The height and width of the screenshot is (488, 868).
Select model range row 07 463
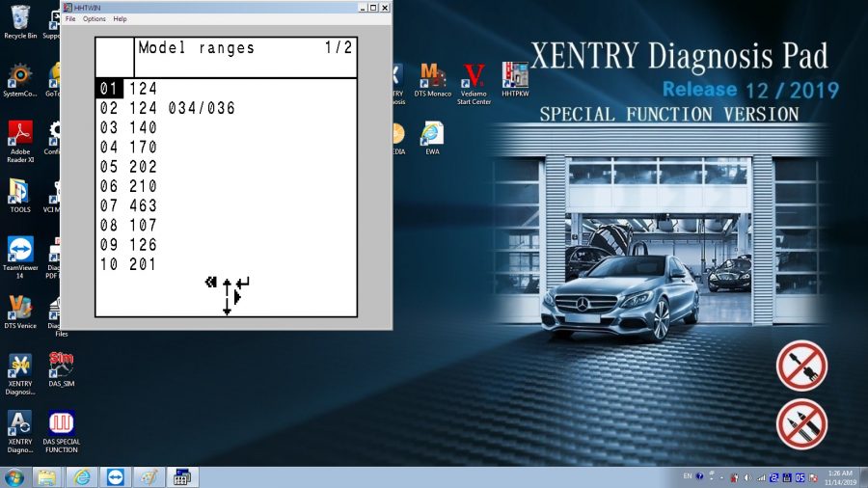[226, 205]
